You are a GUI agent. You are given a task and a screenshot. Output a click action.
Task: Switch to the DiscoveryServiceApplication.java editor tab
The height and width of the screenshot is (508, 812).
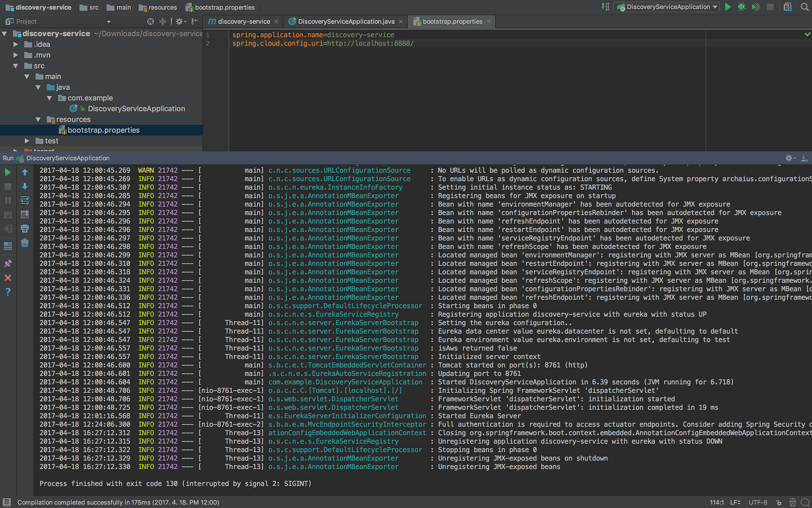[x=346, y=21]
